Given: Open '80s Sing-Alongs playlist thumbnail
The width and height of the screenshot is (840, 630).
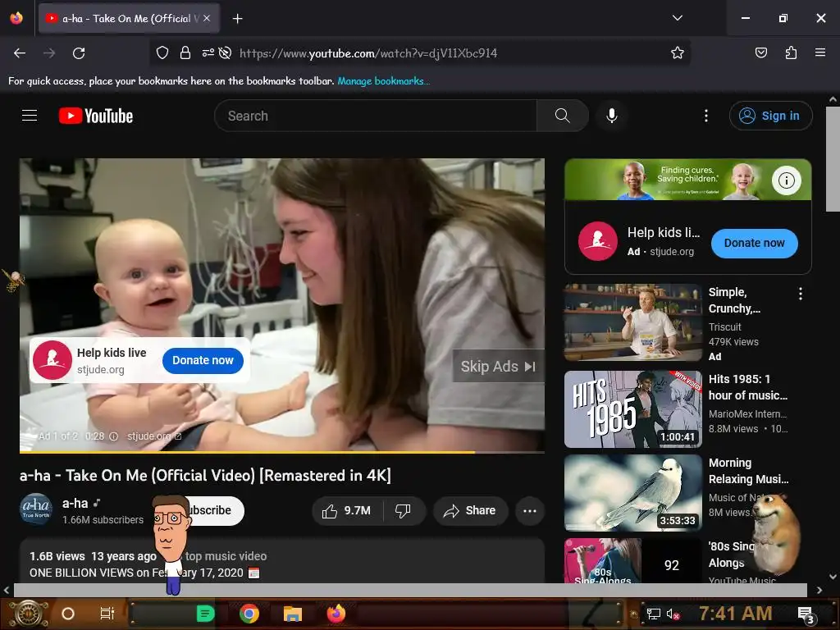Looking at the screenshot, I should point(632,560).
